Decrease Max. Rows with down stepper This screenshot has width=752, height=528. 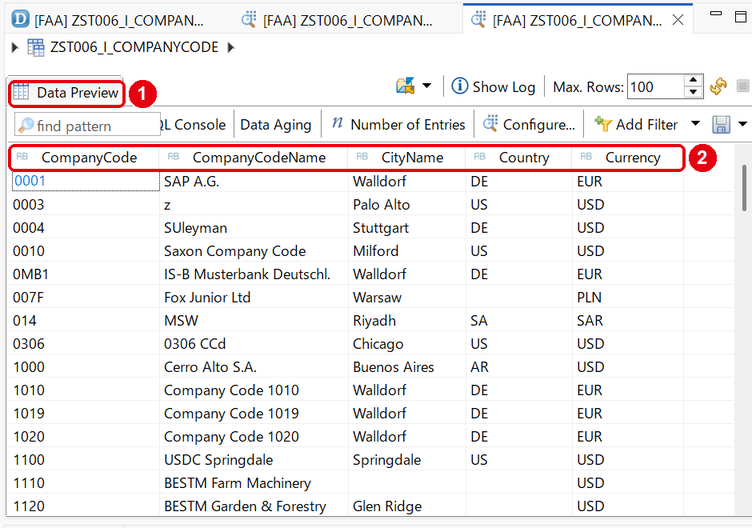[693, 92]
